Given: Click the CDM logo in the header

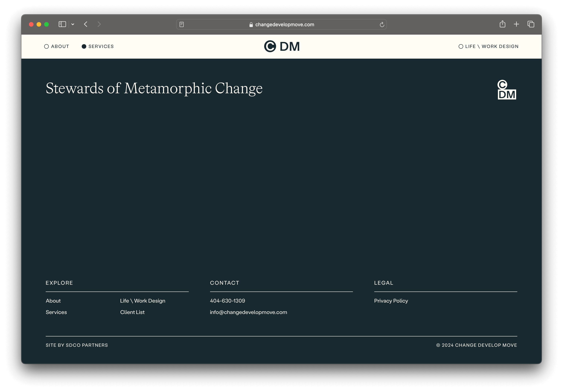Looking at the screenshot, I should tap(281, 46).
